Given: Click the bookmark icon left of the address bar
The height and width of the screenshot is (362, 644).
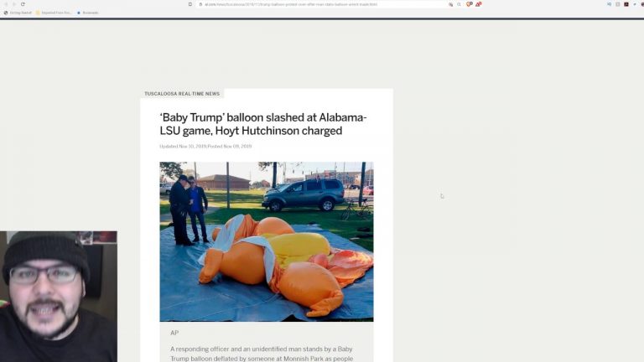Looking at the screenshot, I should click(190, 4).
